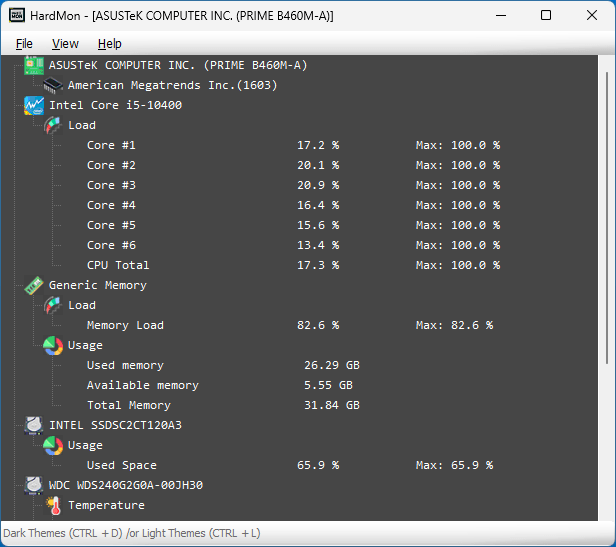Click the Memory Load gauge icon
Viewport: 616px width, 547px height.
click(x=53, y=305)
